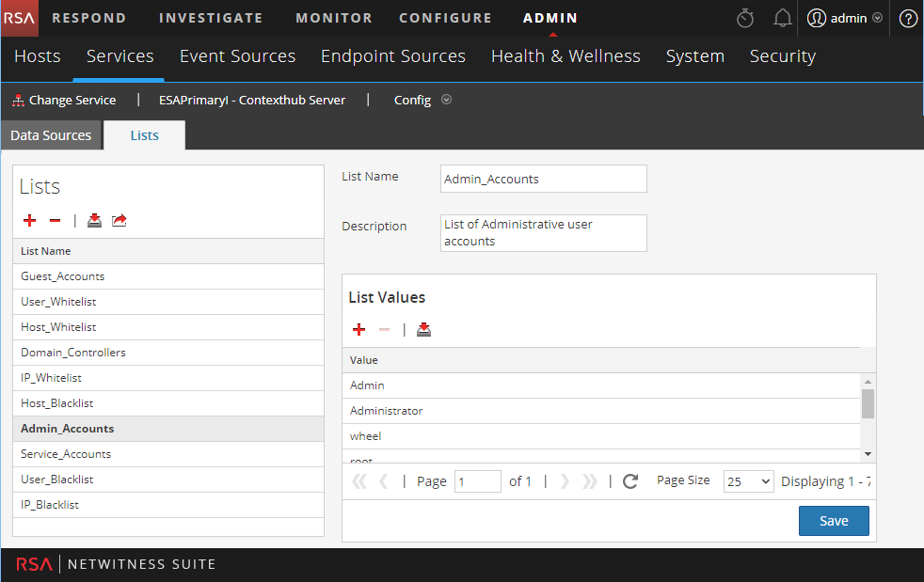Open the jobs stopwatch icon
924x582 pixels.
click(745, 18)
